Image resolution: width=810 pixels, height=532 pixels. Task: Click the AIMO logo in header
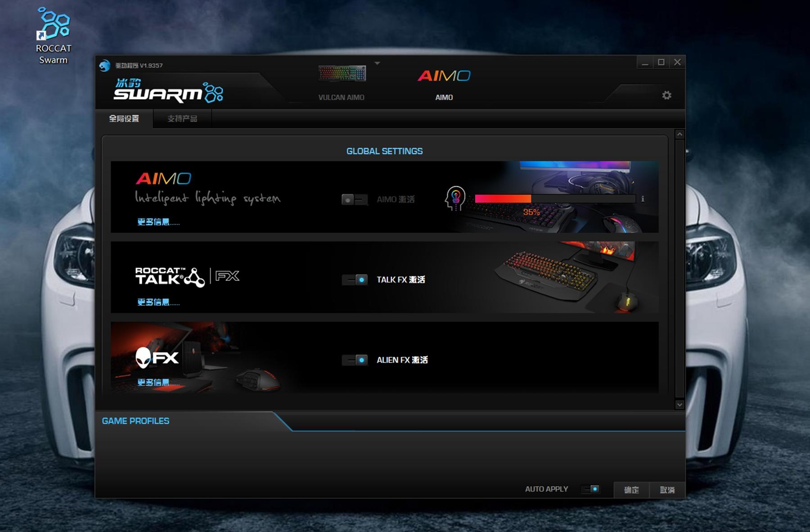point(444,76)
